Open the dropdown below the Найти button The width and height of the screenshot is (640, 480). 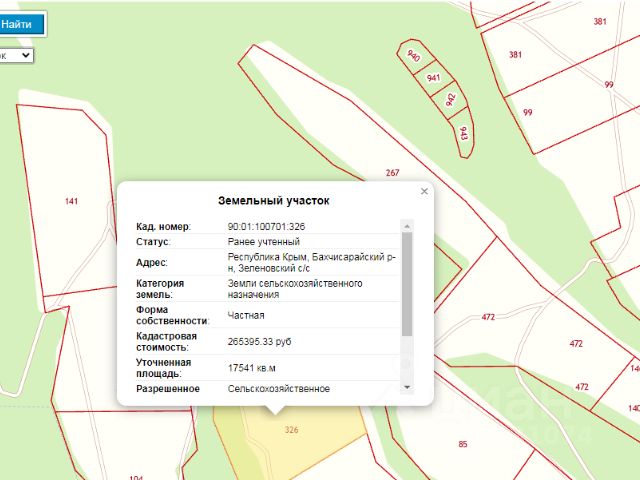[x=16, y=56]
